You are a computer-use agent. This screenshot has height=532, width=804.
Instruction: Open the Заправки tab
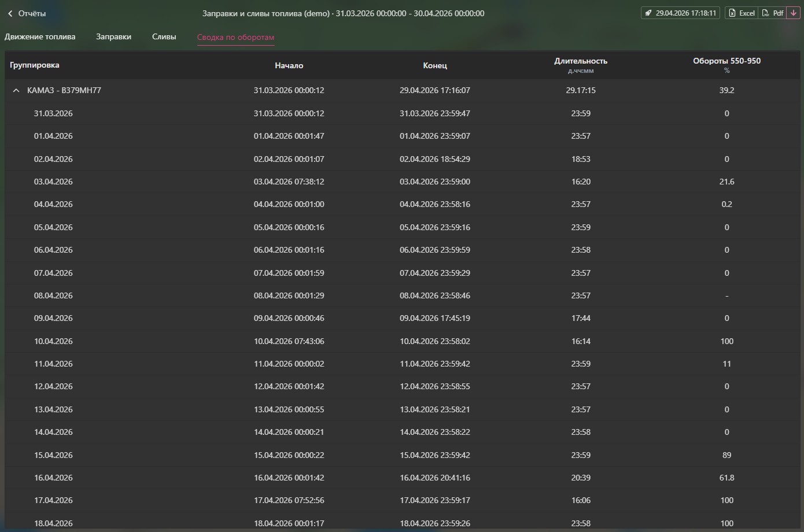click(x=113, y=37)
